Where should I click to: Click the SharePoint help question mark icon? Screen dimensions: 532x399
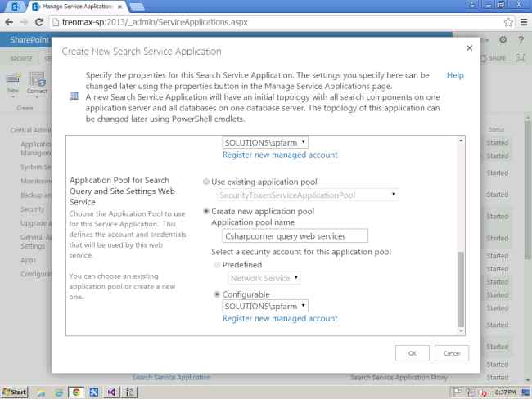click(521, 40)
